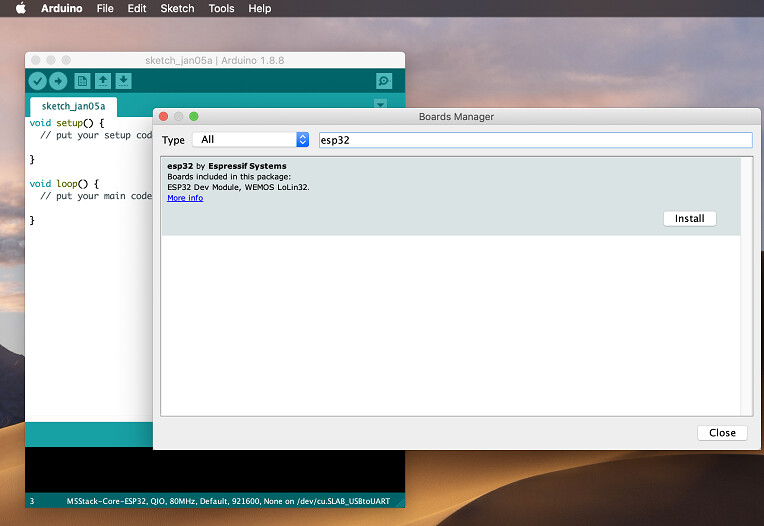Open the Sketch menu
Image resolution: width=764 pixels, height=526 pixels.
(177, 8)
